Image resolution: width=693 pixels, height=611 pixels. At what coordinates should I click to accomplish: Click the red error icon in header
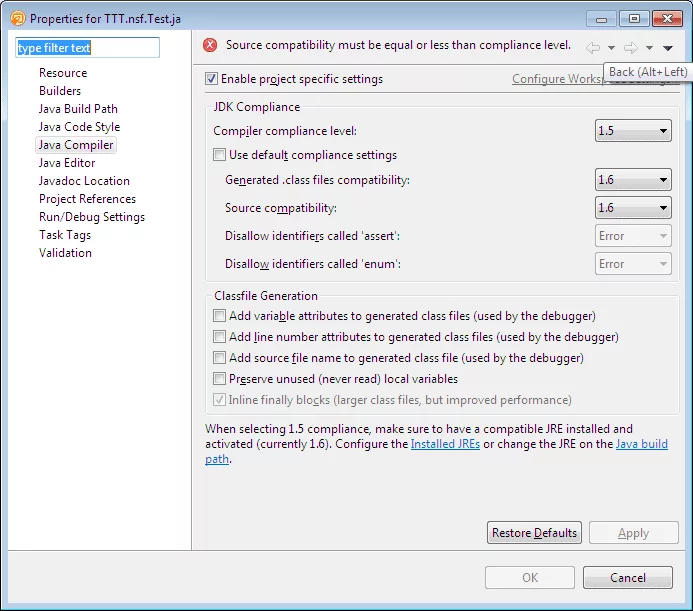tap(210, 45)
